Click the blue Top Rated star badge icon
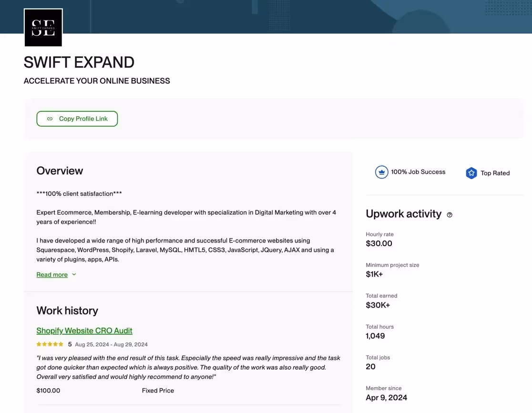 (x=471, y=173)
